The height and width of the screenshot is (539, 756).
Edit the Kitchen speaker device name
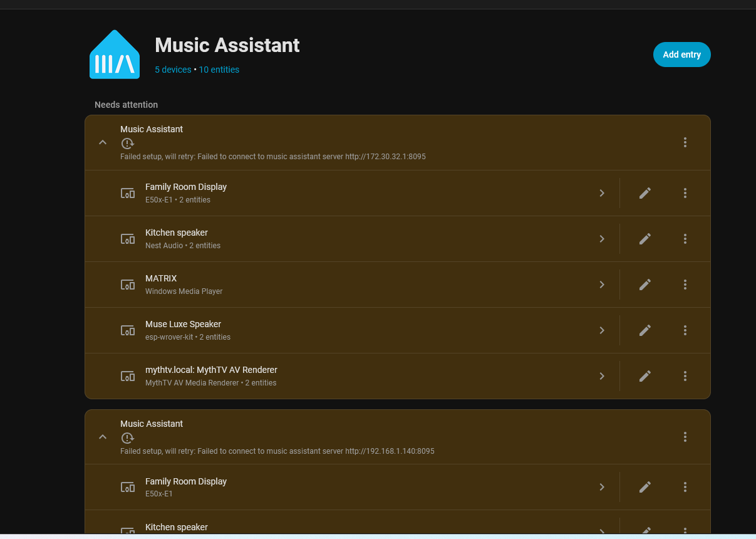[645, 239]
